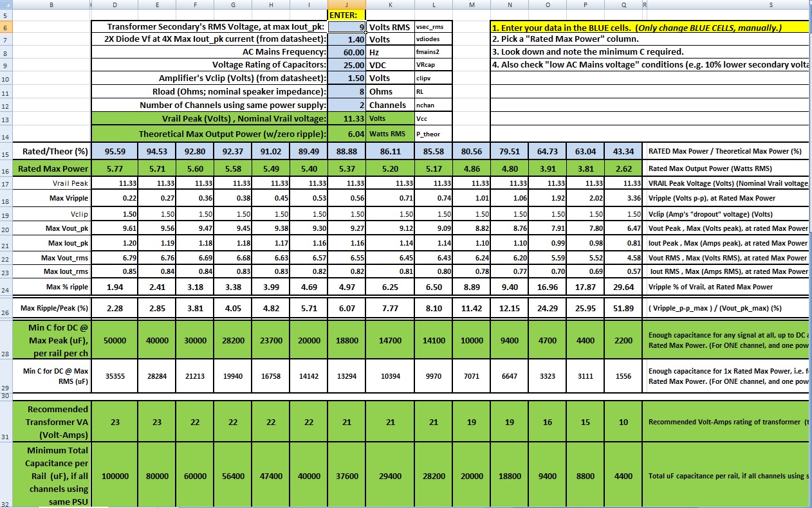This screenshot has height=508, width=812.
Task: Click the Rated/Theor cell 88.88
Action: (347, 152)
